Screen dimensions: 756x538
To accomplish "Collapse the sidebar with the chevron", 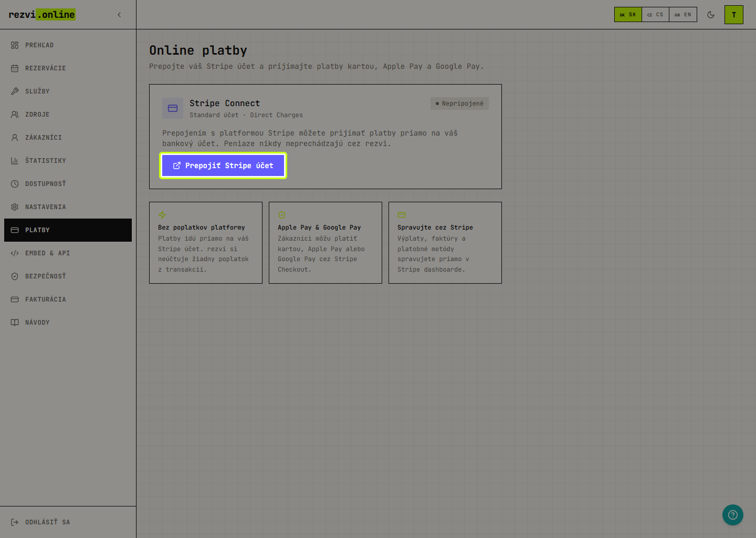I will tap(119, 15).
